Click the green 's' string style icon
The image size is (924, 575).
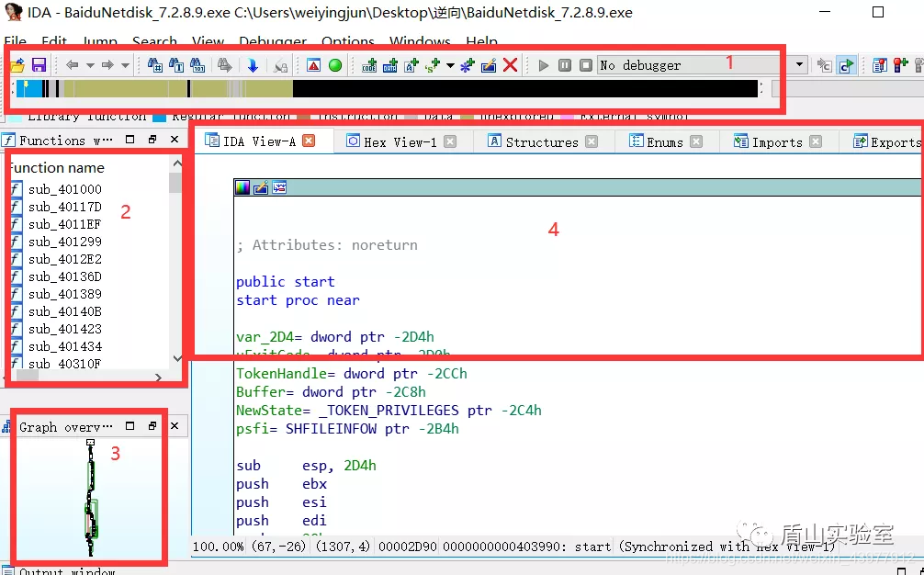pyautogui.click(x=434, y=65)
